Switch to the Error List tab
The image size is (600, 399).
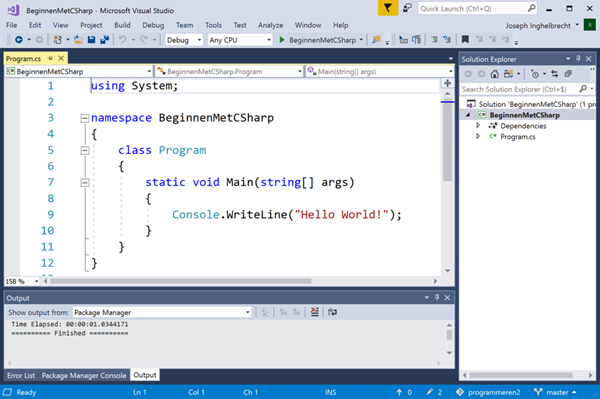[21, 376]
